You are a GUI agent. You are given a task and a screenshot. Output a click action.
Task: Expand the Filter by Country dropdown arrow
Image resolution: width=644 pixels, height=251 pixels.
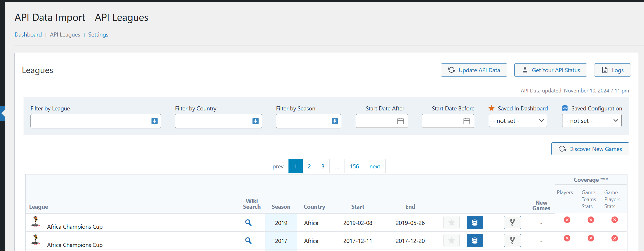[255, 121]
